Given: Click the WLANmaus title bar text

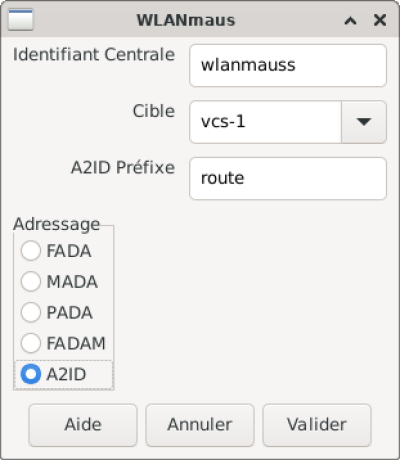Looking at the screenshot, I should (x=186, y=20).
